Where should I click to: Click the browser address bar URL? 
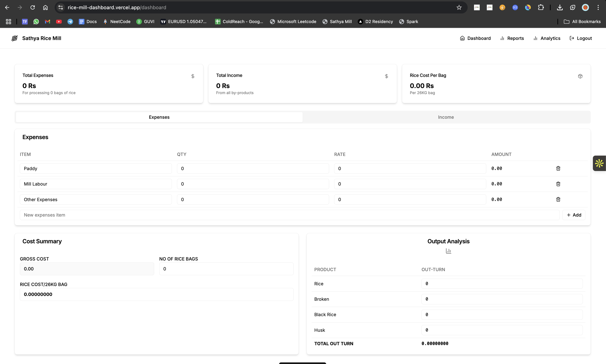[117, 8]
